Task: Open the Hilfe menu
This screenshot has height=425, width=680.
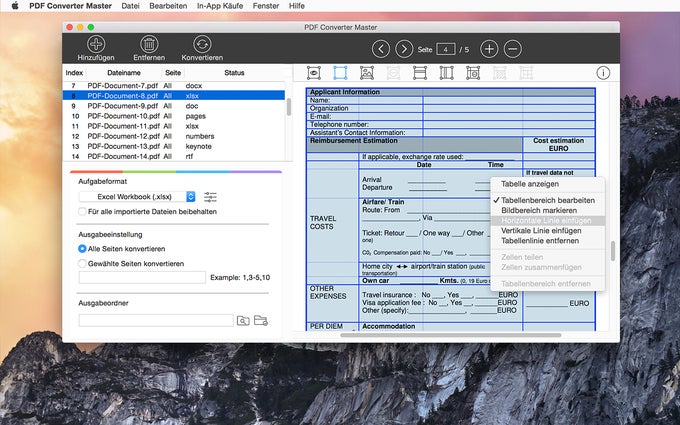Action: coord(297,6)
